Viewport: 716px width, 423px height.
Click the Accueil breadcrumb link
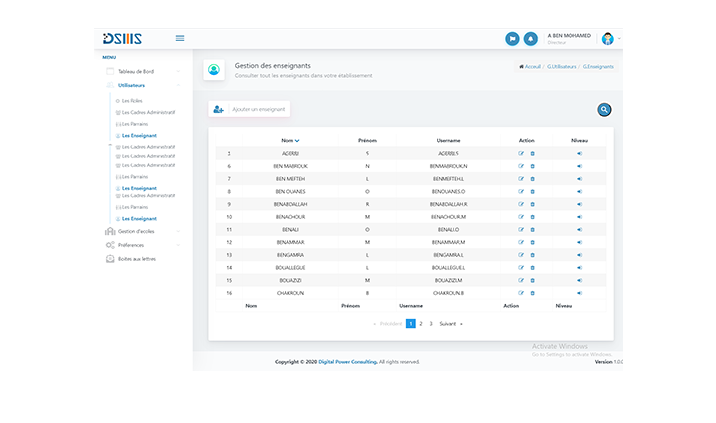(x=531, y=66)
